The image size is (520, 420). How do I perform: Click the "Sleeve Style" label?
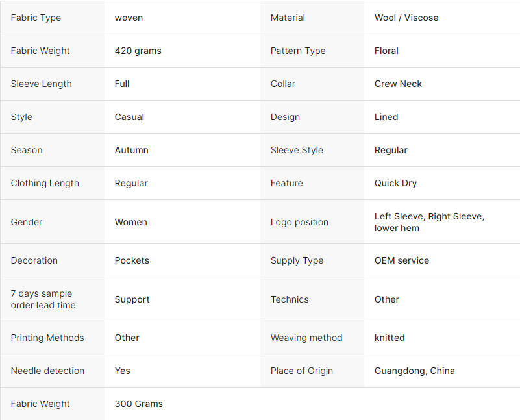tap(297, 150)
